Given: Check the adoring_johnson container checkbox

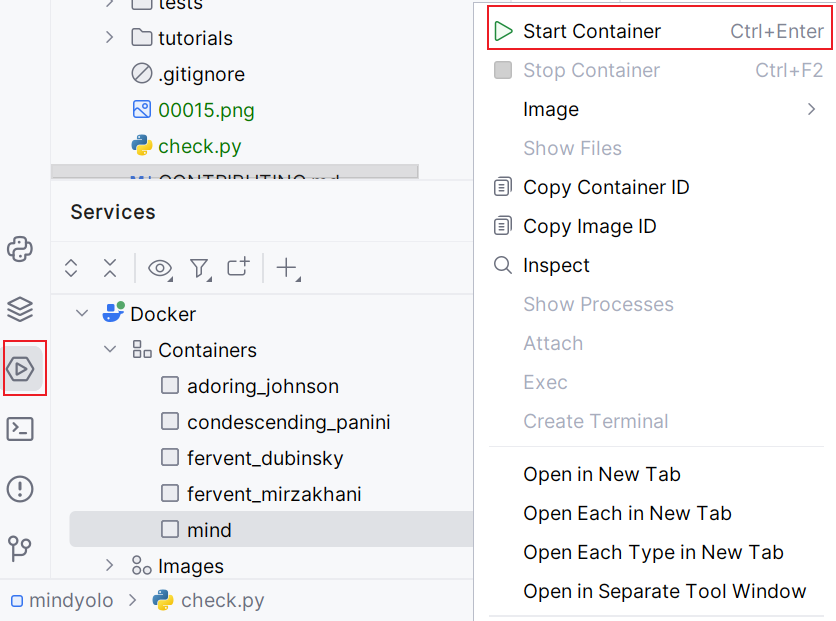Looking at the screenshot, I should (169, 386).
